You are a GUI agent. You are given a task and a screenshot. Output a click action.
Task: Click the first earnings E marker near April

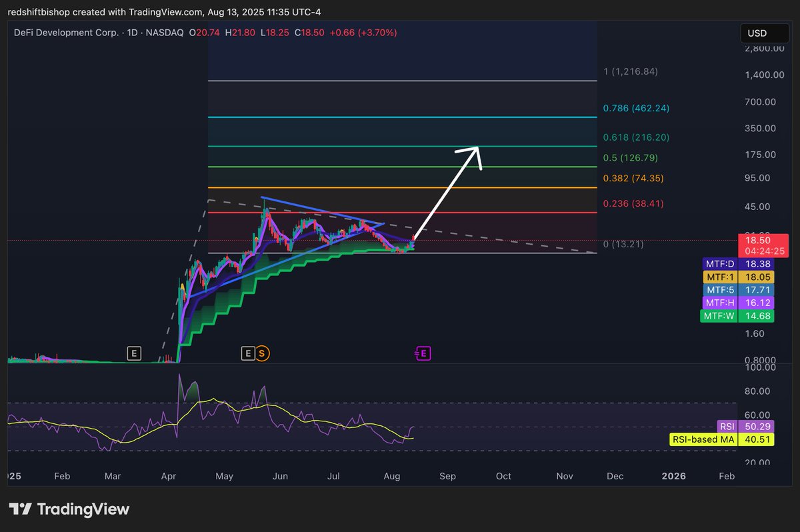tap(135, 353)
